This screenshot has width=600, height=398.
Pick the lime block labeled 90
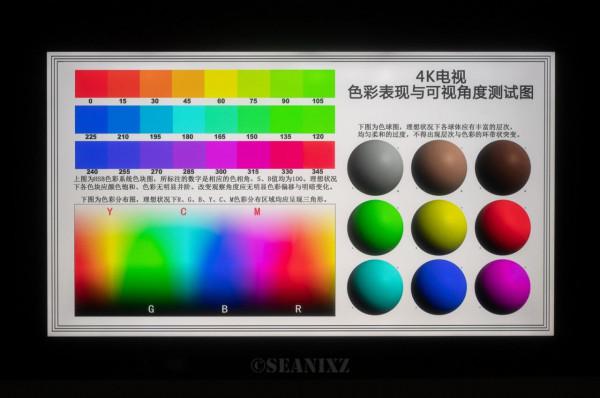point(286,84)
